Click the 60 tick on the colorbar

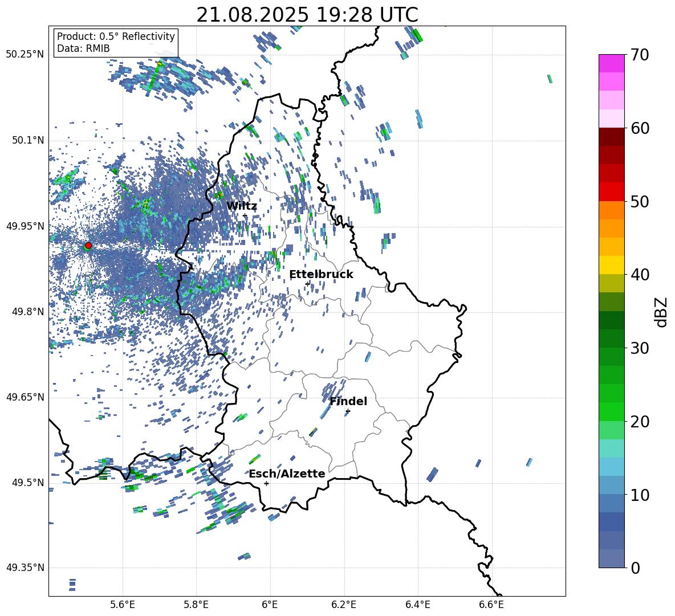640,128
